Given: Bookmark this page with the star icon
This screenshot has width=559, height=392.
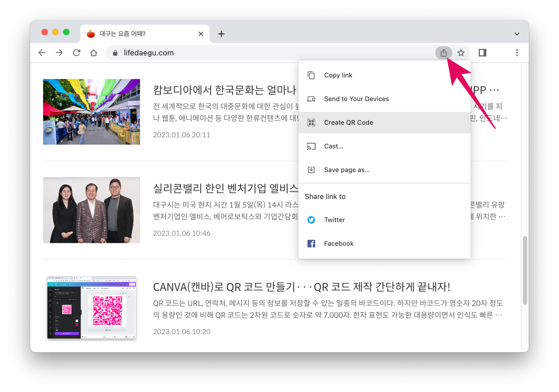Looking at the screenshot, I should click(x=461, y=53).
